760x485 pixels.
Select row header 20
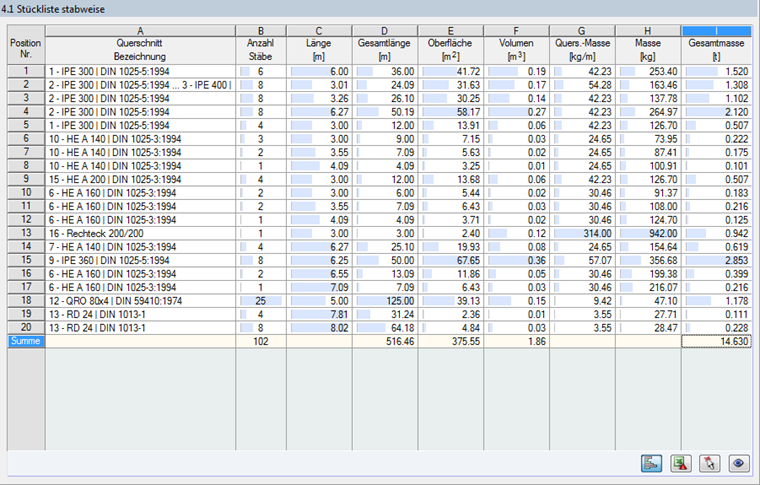coord(26,328)
